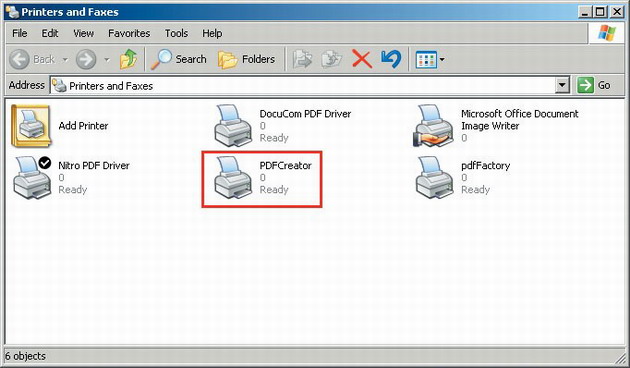Click the Windows flag logo

click(x=607, y=33)
